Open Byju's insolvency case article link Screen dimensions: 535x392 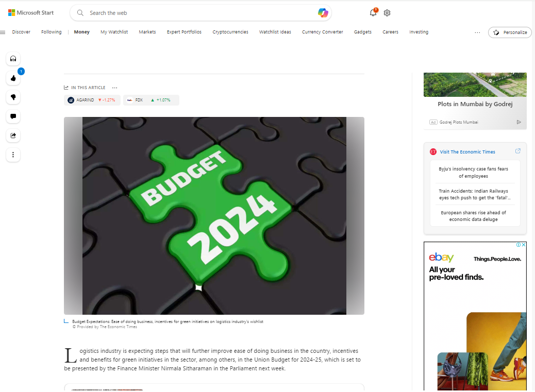473,173
